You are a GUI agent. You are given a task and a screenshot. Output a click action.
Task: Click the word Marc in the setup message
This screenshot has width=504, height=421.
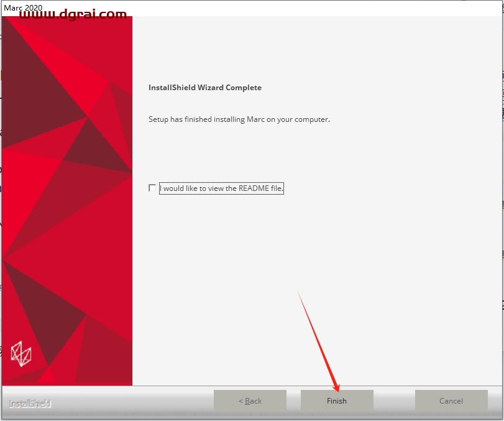point(256,119)
